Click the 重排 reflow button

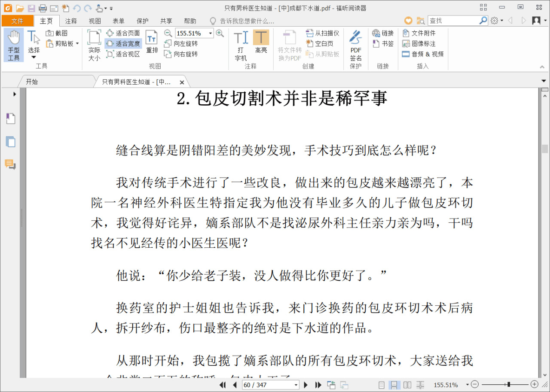pos(152,42)
